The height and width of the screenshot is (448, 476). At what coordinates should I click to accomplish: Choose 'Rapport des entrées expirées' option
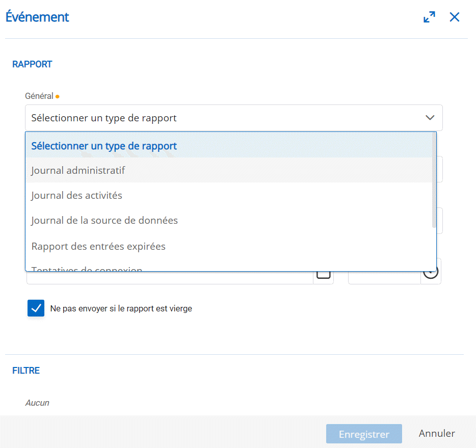pyautogui.click(x=98, y=246)
